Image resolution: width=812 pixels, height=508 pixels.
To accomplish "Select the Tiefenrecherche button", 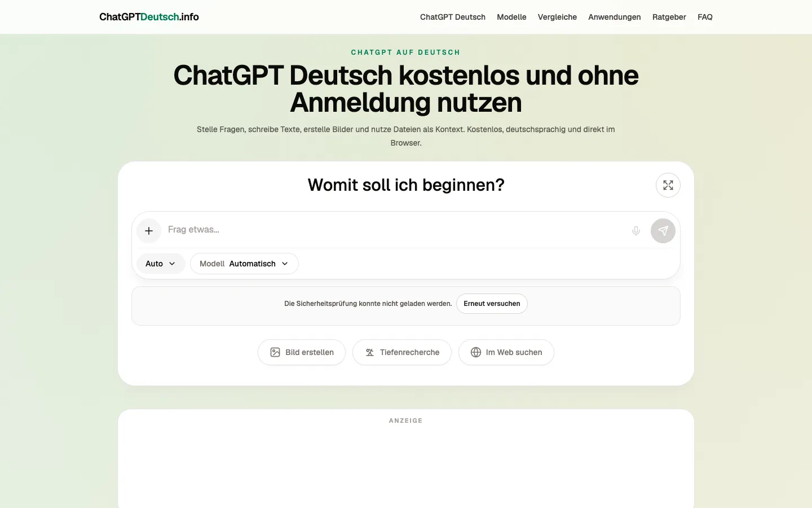I will (402, 352).
